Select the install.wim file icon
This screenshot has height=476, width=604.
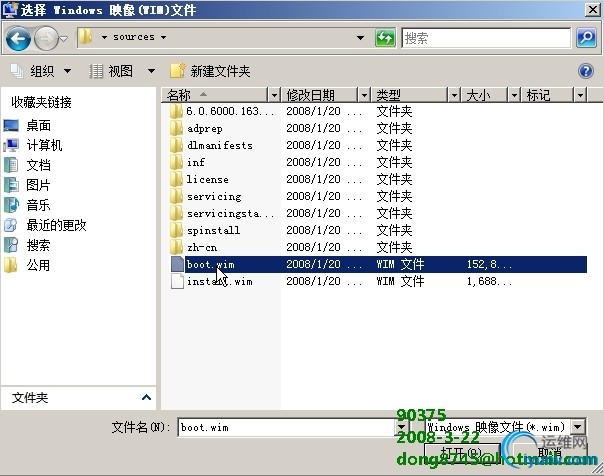[x=177, y=281]
